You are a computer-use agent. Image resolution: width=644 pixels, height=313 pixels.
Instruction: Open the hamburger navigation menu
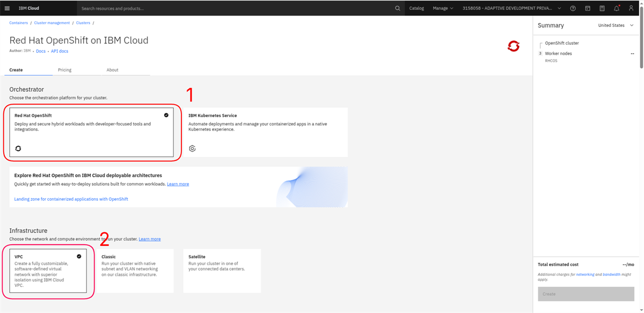[7, 9]
